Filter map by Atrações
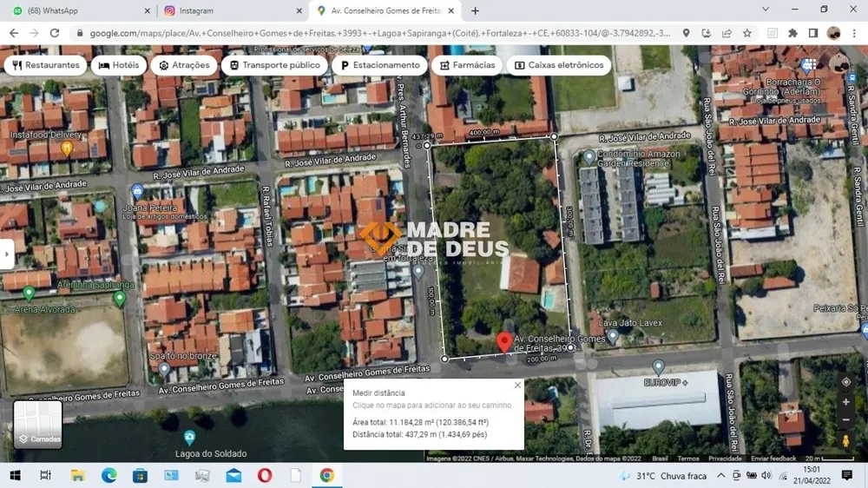Image resolution: width=868 pixels, height=488 pixels. tap(184, 65)
